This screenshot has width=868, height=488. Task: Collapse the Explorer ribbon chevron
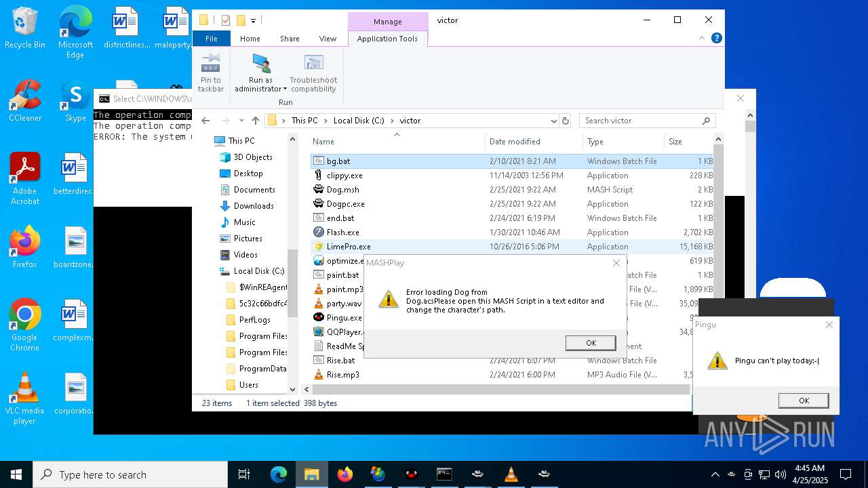point(702,39)
